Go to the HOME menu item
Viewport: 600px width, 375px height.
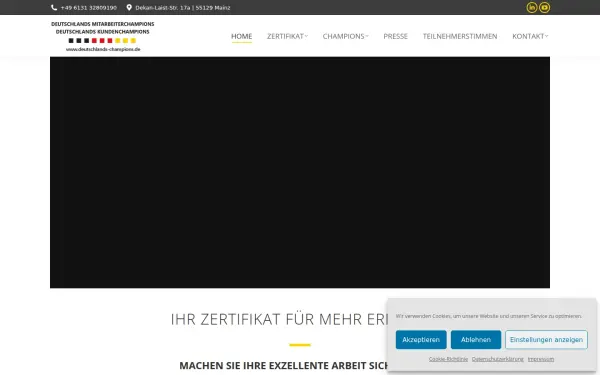click(x=241, y=36)
